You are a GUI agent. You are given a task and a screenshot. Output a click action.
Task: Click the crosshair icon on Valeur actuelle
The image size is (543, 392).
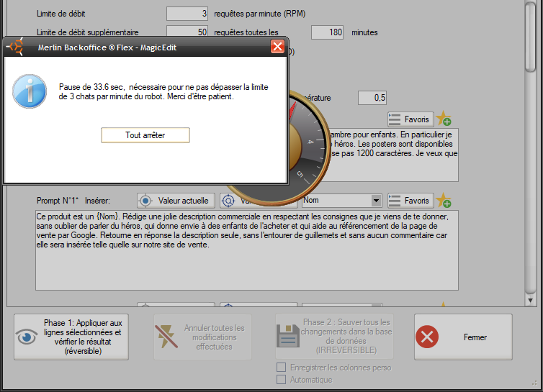(145, 201)
